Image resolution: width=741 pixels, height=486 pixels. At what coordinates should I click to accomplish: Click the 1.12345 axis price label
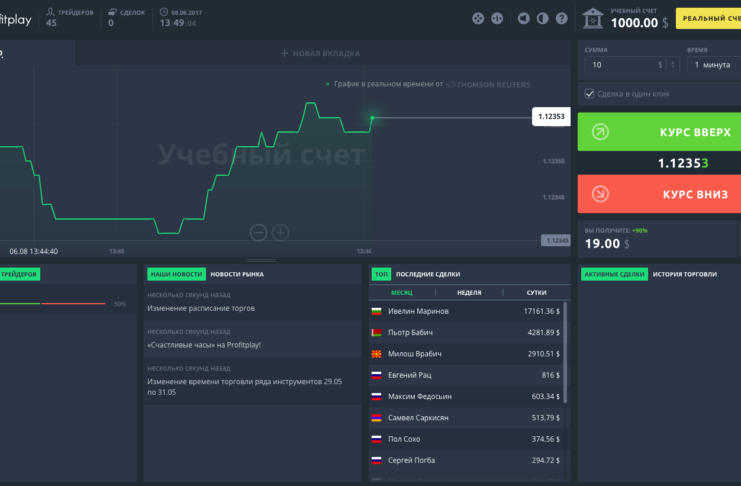(x=556, y=241)
